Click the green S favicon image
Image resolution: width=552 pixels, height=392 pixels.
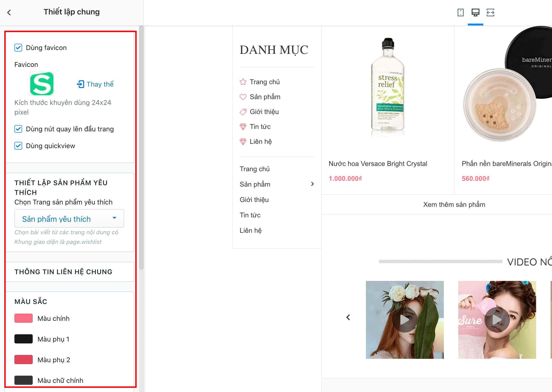(42, 84)
